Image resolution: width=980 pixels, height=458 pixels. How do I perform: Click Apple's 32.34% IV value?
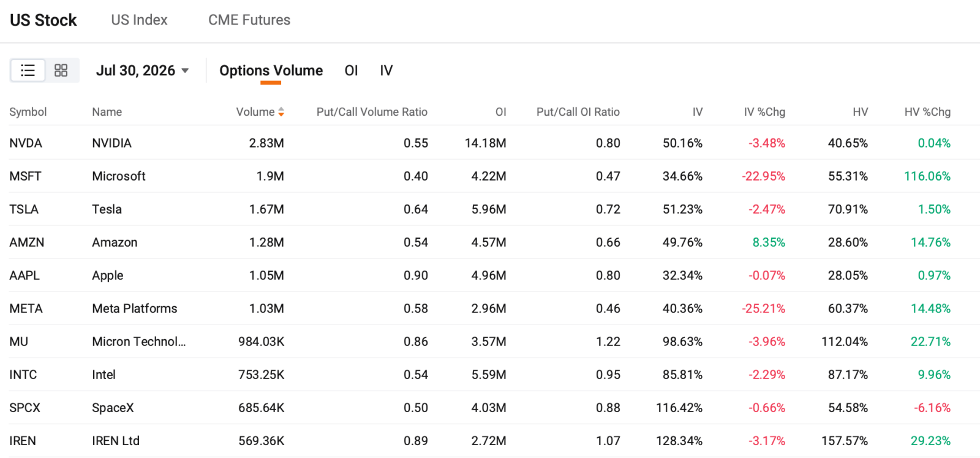click(x=682, y=276)
